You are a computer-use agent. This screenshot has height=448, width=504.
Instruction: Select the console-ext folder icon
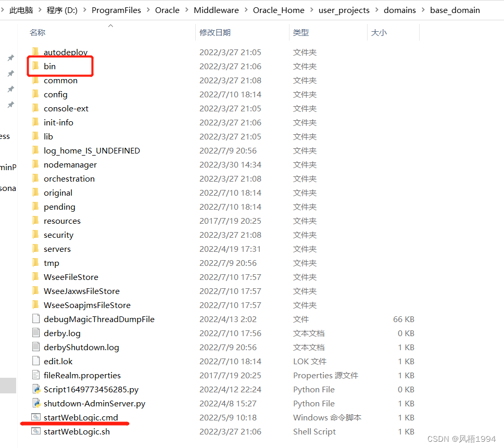pos(36,108)
